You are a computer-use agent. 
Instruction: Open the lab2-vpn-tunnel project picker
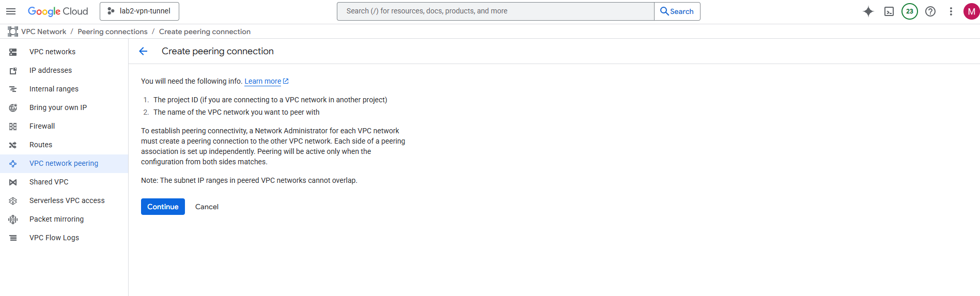coord(139,11)
